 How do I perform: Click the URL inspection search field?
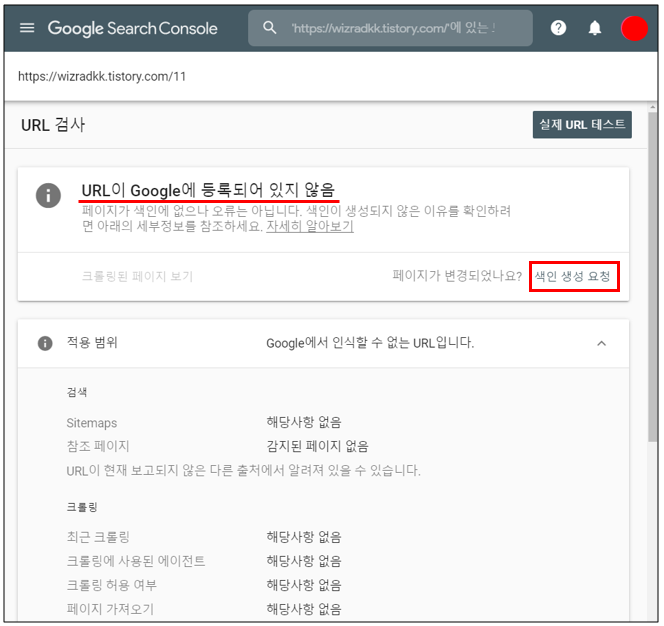click(390, 28)
